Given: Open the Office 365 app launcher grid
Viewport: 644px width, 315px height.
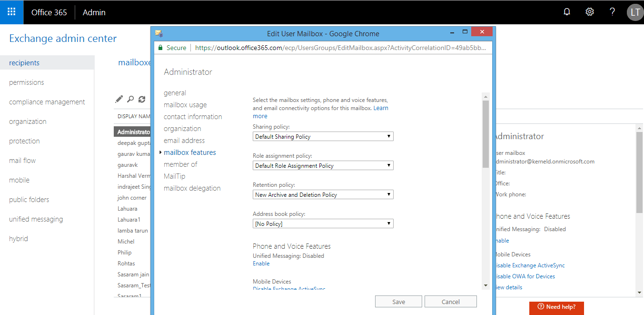Looking at the screenshot, I should click(x=11, y=12).
